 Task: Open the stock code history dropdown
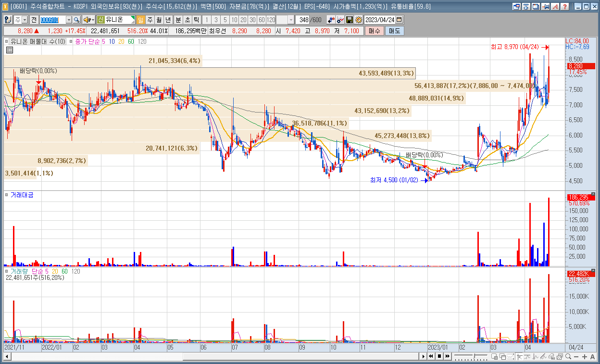(69, 20)
